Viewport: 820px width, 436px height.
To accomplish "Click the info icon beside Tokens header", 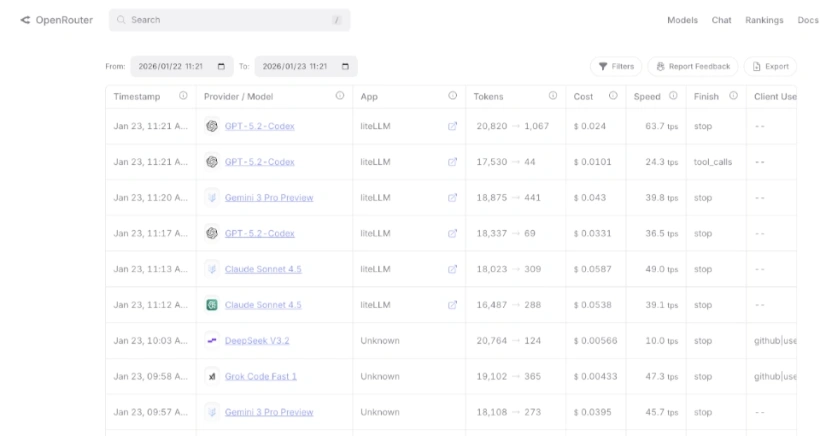I will (x=553, y=97).
